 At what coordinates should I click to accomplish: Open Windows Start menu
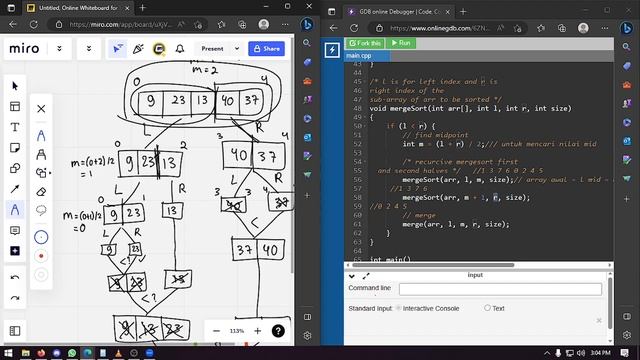click(x=8, y=353)
